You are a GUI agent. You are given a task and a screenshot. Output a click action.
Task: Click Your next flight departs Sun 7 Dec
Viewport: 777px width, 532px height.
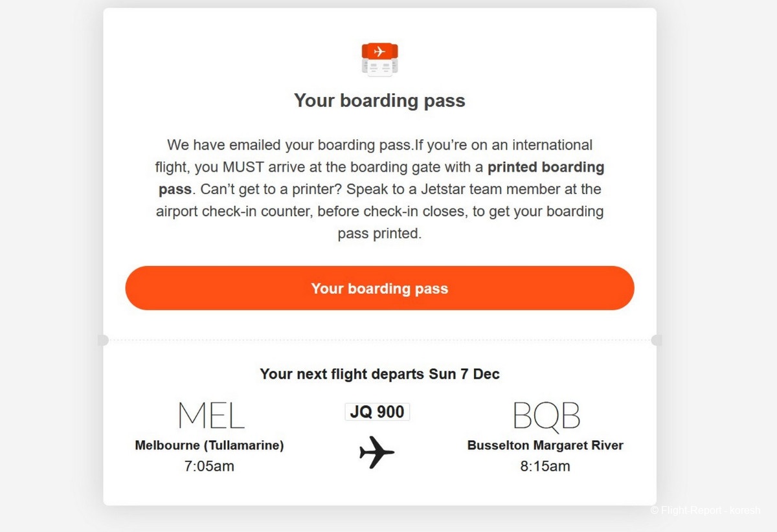379,374
